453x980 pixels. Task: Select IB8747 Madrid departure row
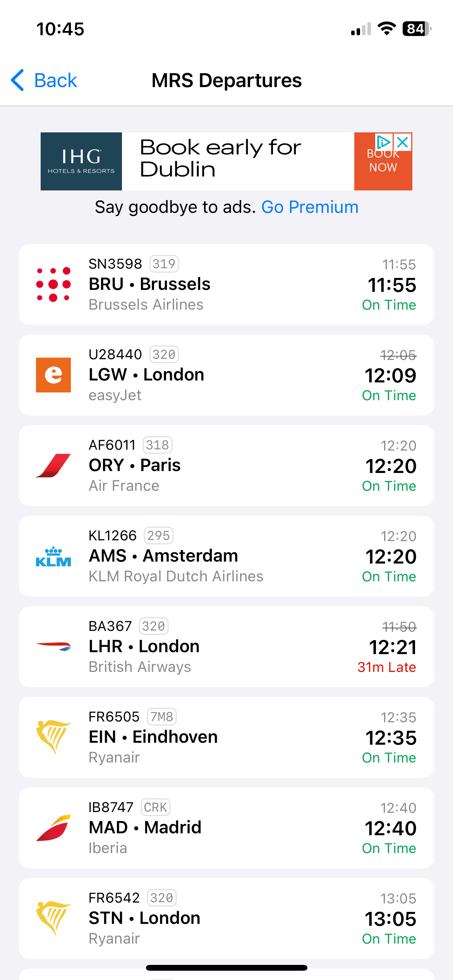click(226, 828)
